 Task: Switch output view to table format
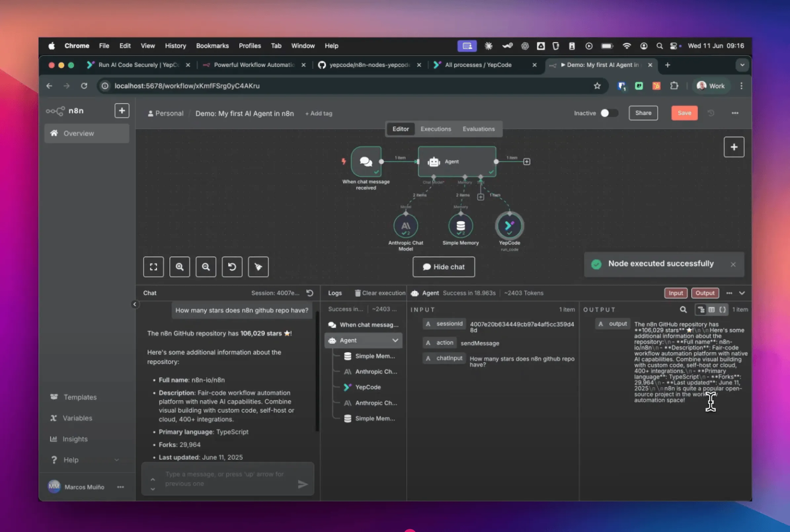click(712, 309)
